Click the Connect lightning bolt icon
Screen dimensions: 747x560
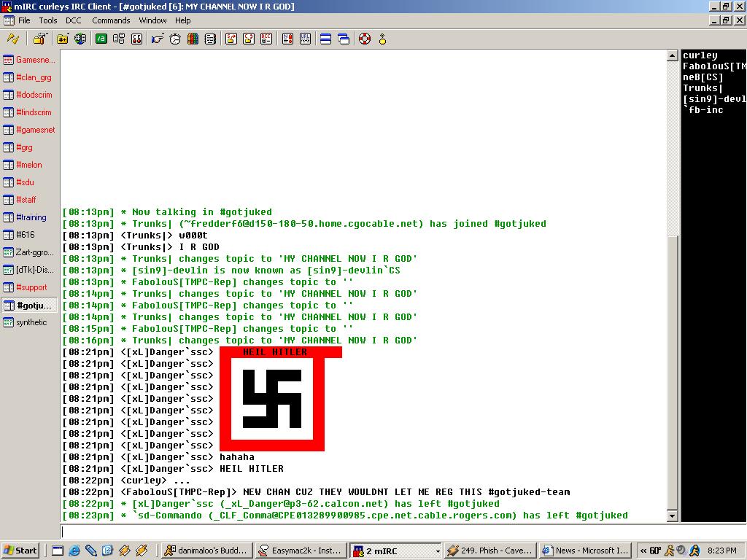[12, 39]
